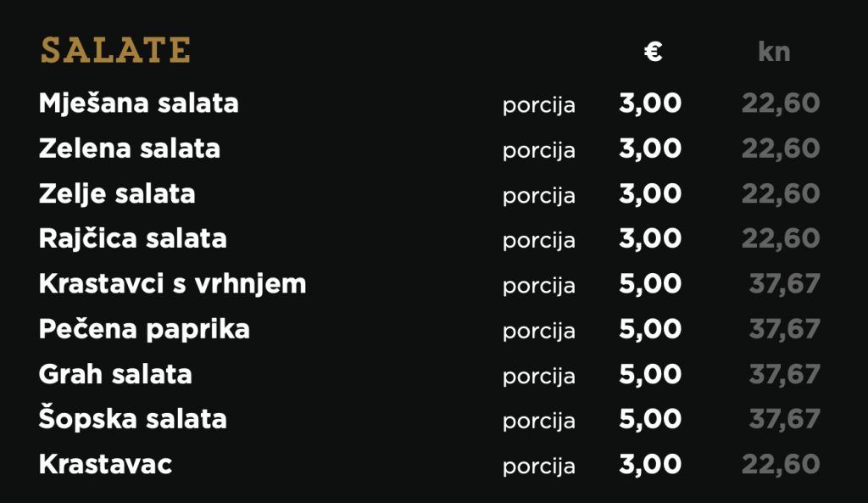Click the Mješana salata menu item
Image resolution: width=868 pixels, height=503 pixels.
pyautogui.click(x=138, y=103)
